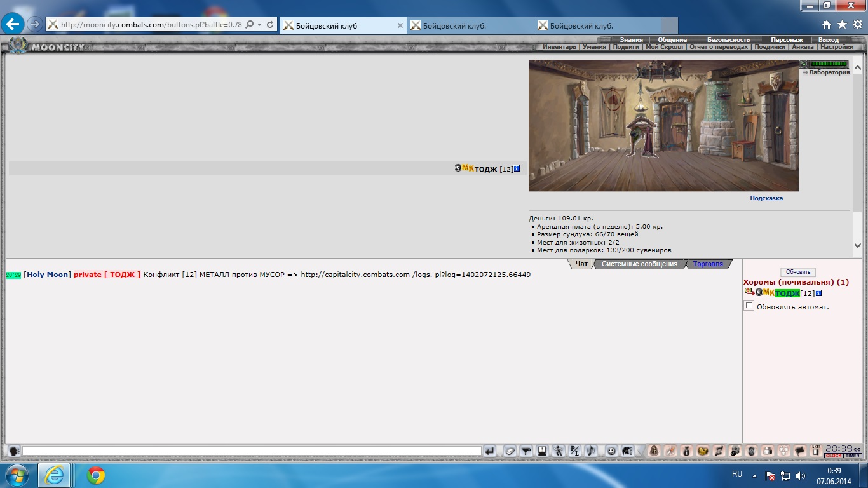
Task: Open the 'Мой Скролл' submenu item
Action: [x=664, y=47]
